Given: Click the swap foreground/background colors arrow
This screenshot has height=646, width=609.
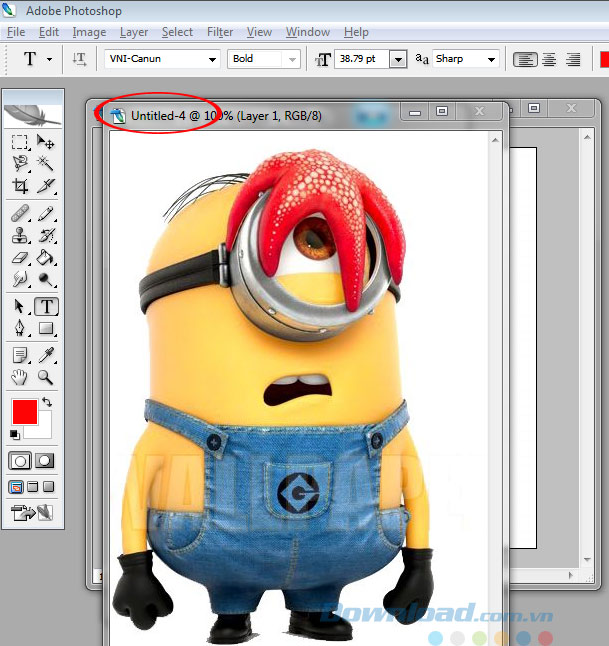Looking at the screenshot, I should click(46, 402).
